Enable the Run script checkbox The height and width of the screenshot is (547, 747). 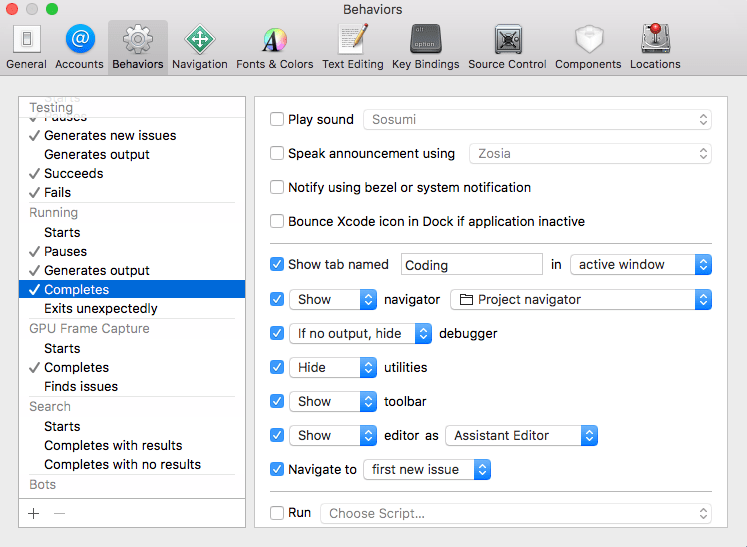coord(277,513)
